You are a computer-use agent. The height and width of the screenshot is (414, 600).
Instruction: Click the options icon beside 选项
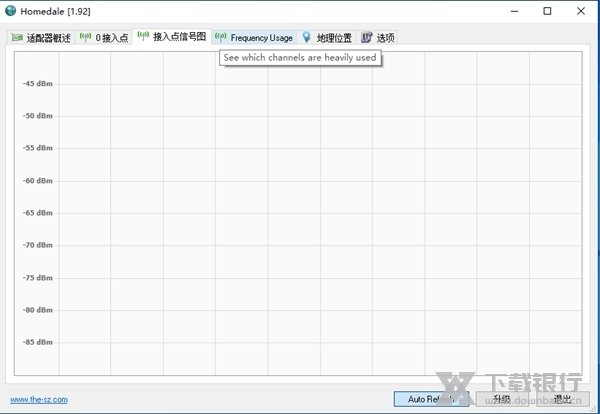pos(367,38)
